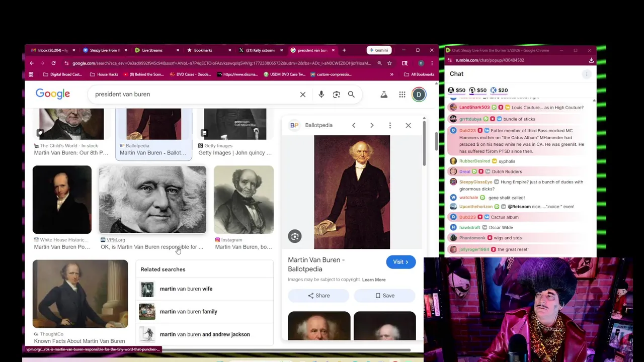Image resolution: width=644 pixels, height=362 pixels.
Task: Submit search with the magnifier icon
Action: coord(351,95)
